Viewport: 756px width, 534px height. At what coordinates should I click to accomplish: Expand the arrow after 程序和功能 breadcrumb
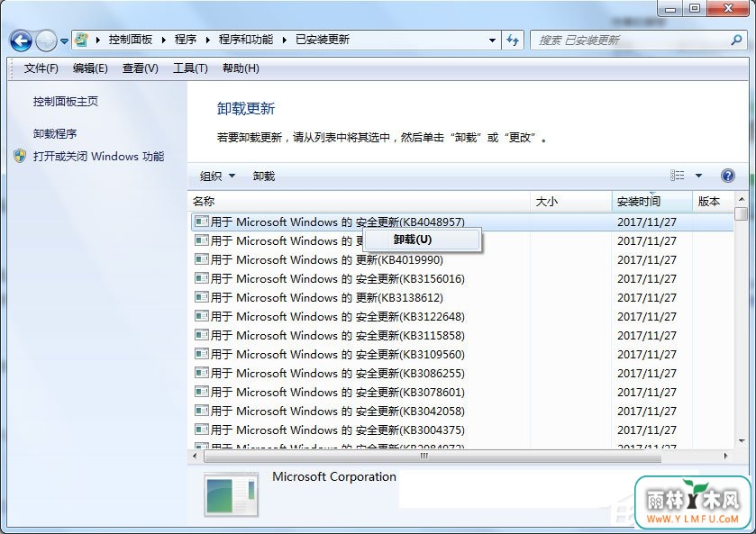point(285,40)
